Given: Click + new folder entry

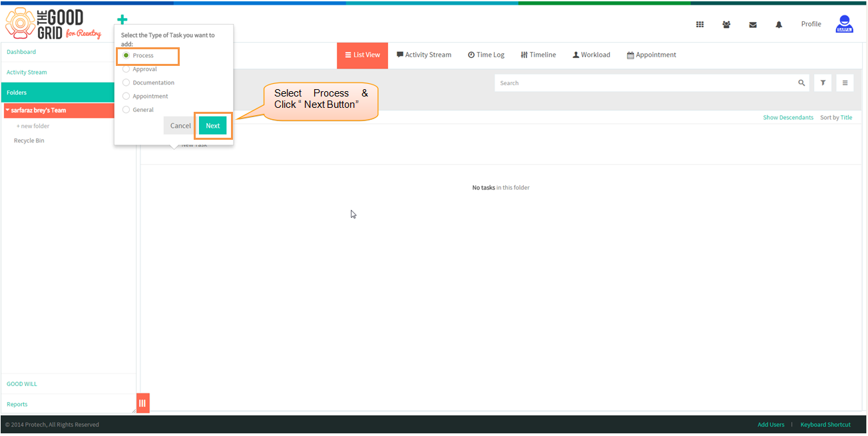Looking at the screenshot, I should [33, 126].
